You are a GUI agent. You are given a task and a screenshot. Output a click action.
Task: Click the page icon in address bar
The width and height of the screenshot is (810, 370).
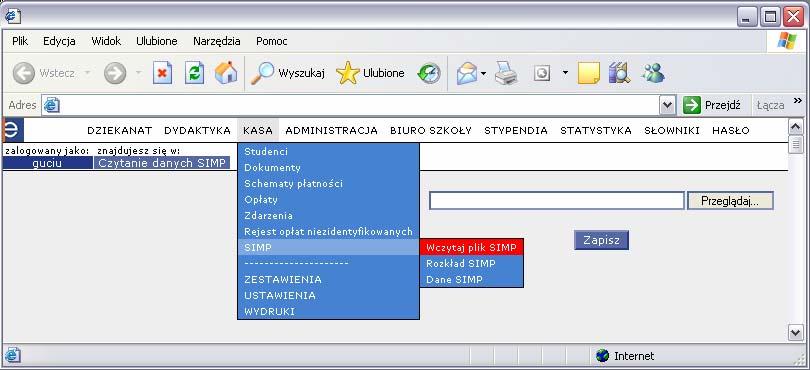(x=52, y=105)
